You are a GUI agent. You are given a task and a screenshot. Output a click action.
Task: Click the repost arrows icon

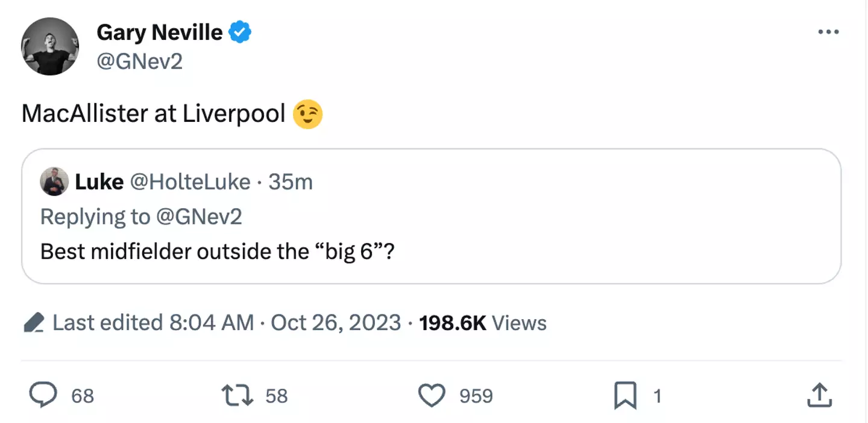pyautogui.click(x=238, y=396)
